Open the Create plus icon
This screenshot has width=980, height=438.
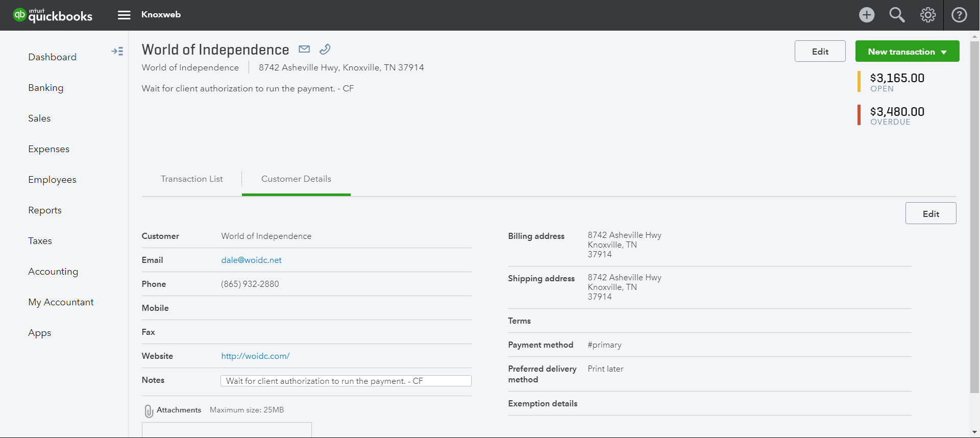pyautogui.click(x=866, y=15)
